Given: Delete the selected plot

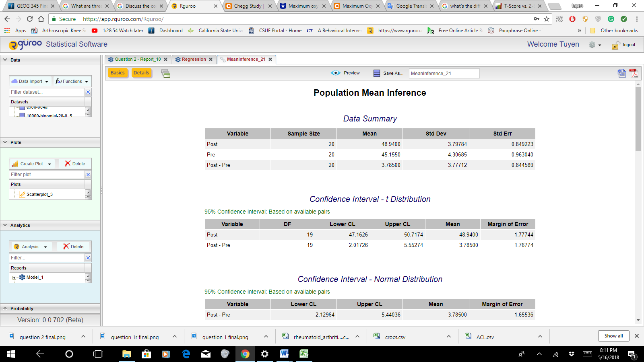Looking at the screenshot, I should coord(75,164).
